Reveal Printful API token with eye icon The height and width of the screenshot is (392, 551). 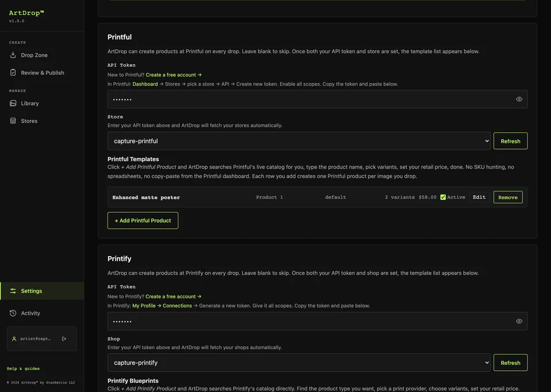(519, 99)
